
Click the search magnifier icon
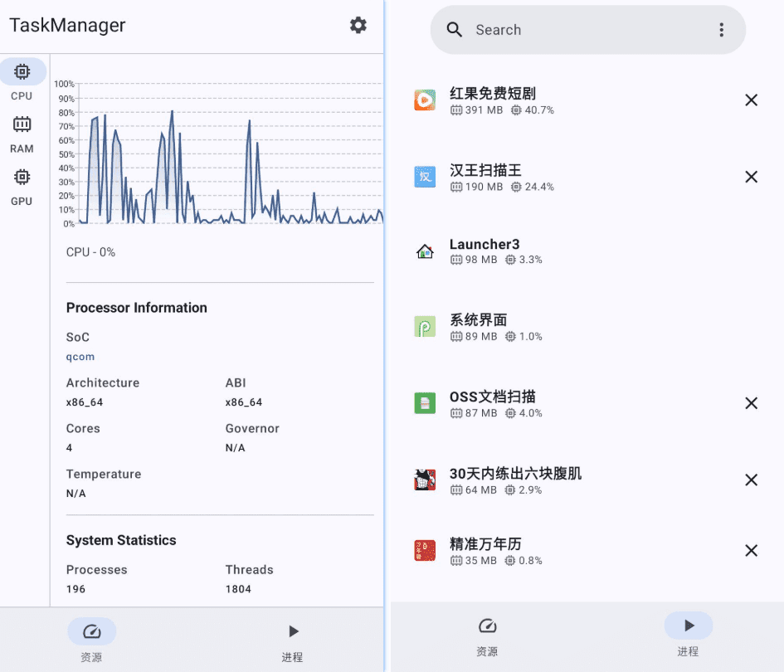pos(454,29)
